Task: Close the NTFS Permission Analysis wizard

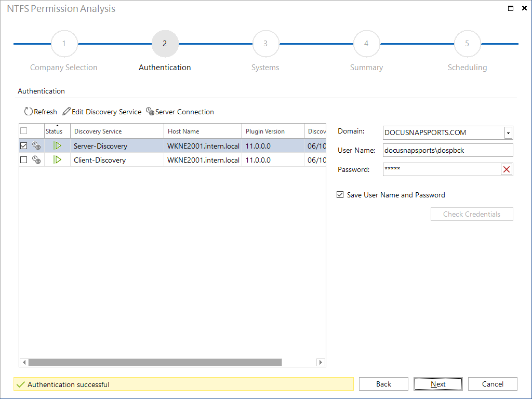Action: point(524,8)
